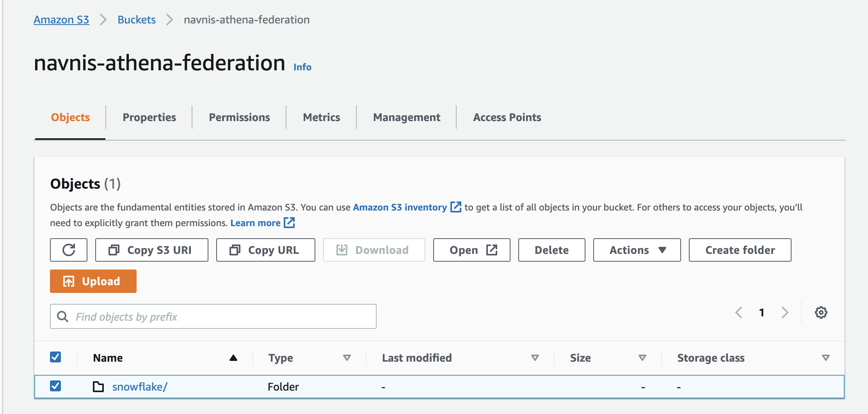Screen dimensions: 868x414
Task: Click the Copy S3 URI button
Action: point(151,250)
